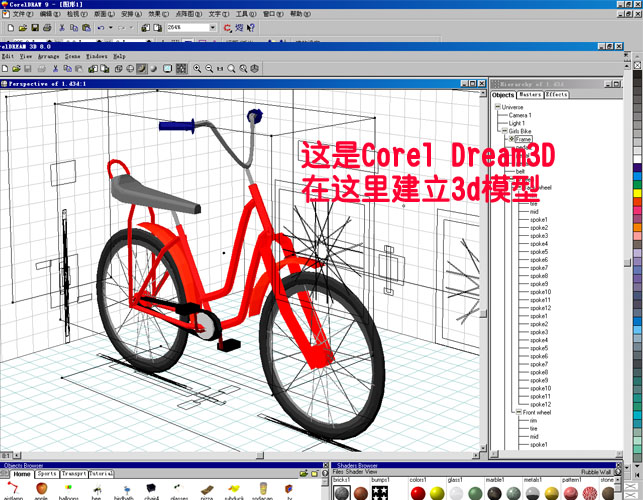Select the apple object thumbnail

click(41, 489)
